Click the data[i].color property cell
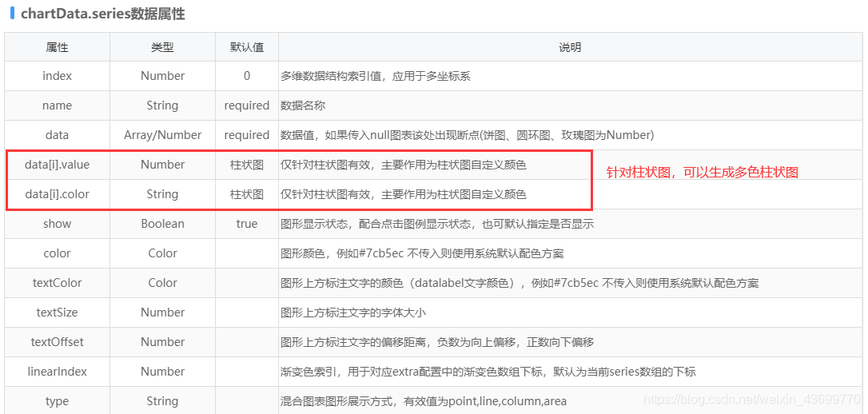The width and height of the screenshot is (868, 414). tap(57, 194)
